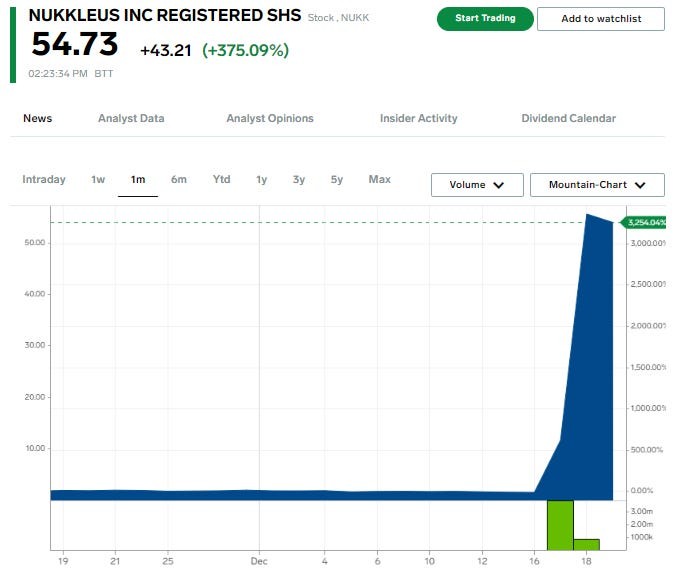View the Insider Activity tab
The width and height of the screenshot is (678, 579).
pyautogui.click(x=418, y=118)
